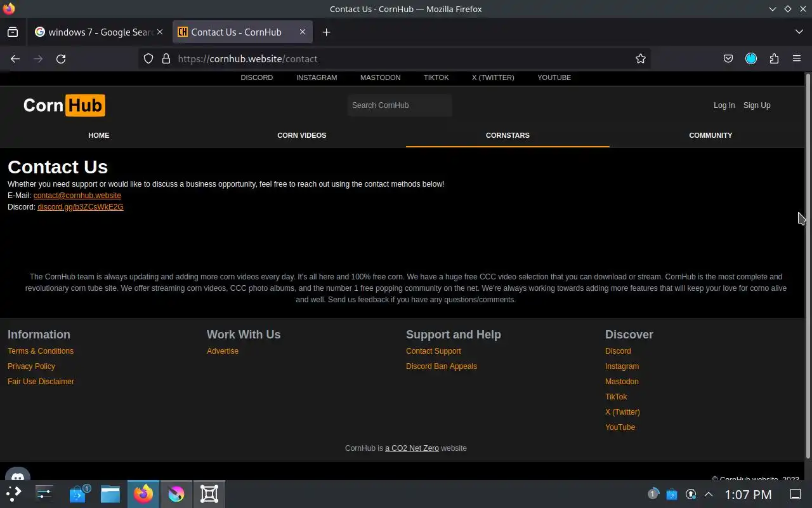Close the windows 7 Google Search tab
This screenshot has height=508, width=812.
click(x=160, y=32)
